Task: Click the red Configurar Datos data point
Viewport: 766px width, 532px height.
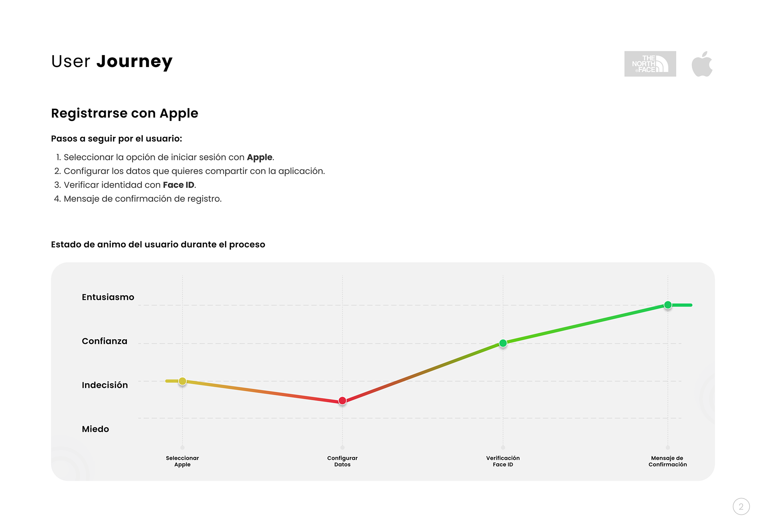Action: [x=342, y=401]
